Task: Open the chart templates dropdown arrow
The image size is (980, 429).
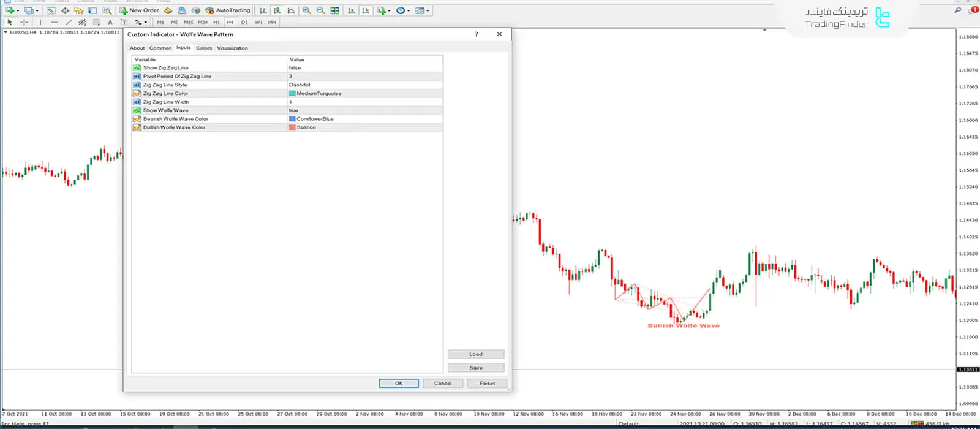Action: point(428,10)
